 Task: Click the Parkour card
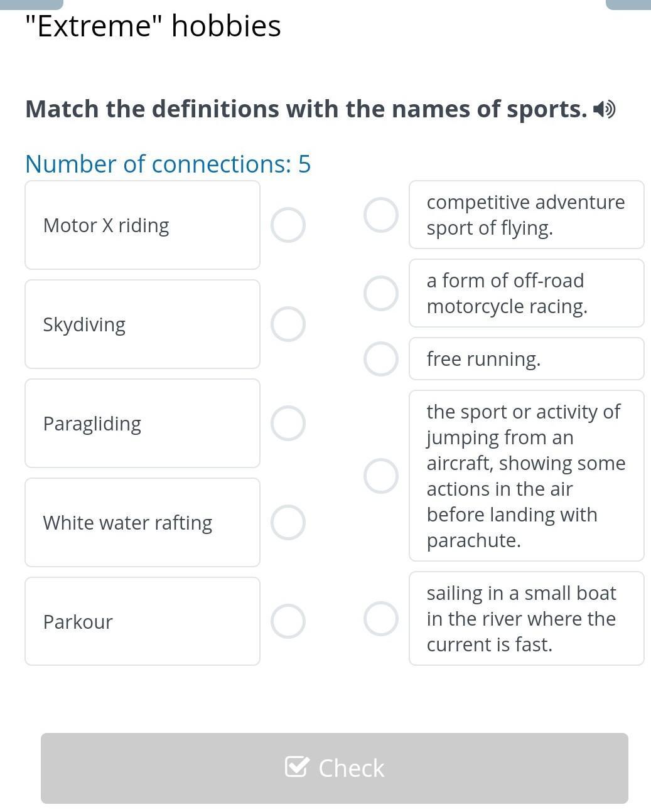(143, 621)
